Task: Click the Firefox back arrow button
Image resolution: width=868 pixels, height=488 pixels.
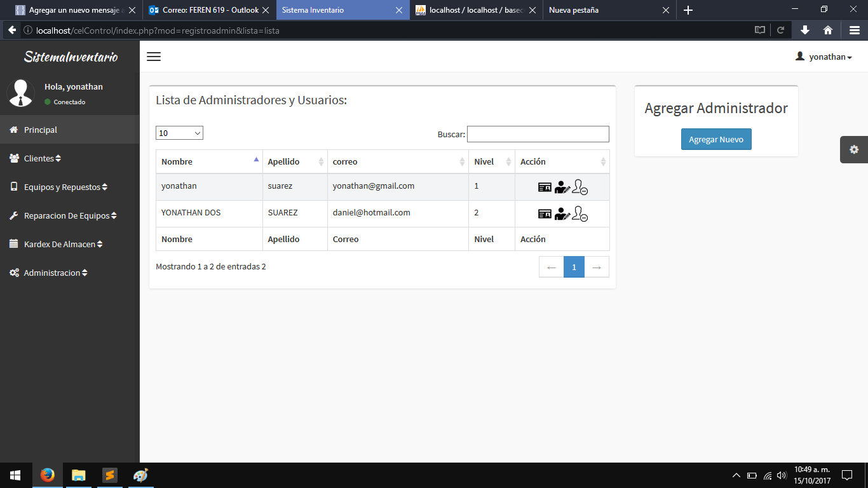Action: click(x=12, y=30)
